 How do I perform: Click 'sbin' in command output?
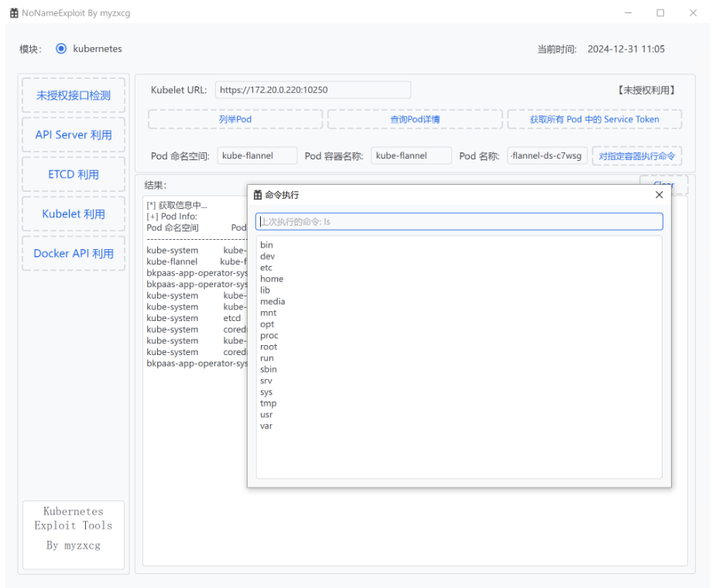pyautogui.click(x=268, y=369)
